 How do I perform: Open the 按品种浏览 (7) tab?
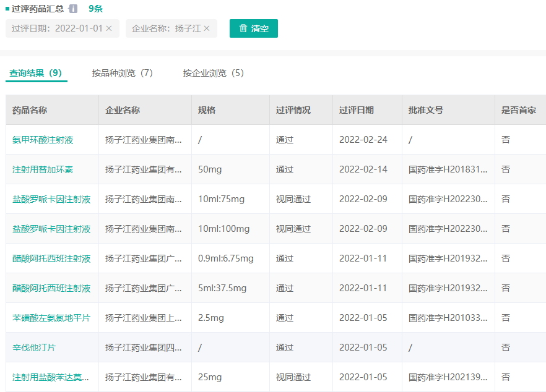point(123,73)
